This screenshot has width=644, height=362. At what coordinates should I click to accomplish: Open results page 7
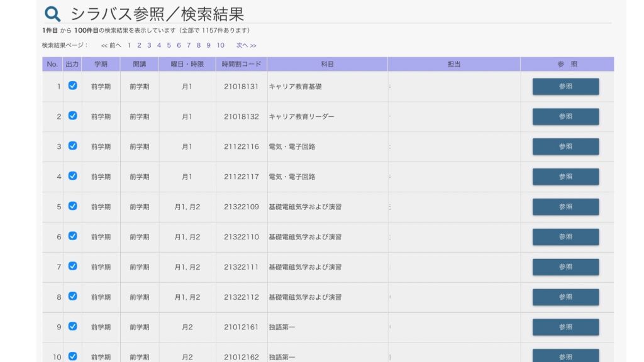click(188, 45)
